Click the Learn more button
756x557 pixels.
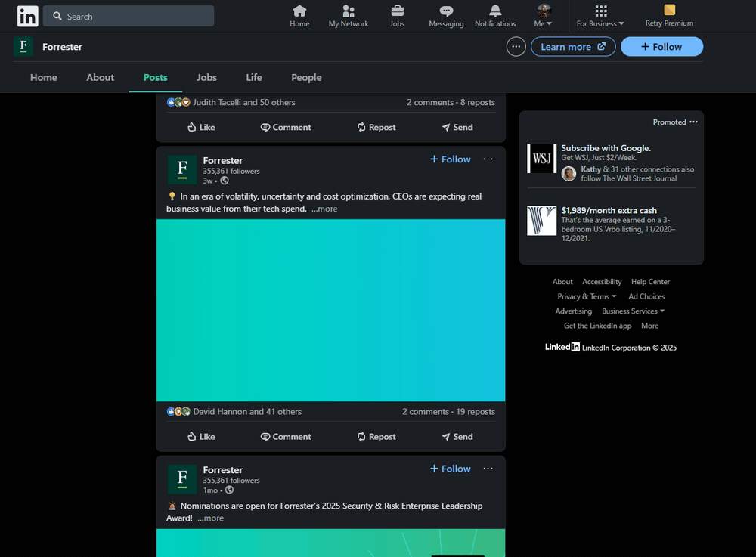(x=573, y=47)
